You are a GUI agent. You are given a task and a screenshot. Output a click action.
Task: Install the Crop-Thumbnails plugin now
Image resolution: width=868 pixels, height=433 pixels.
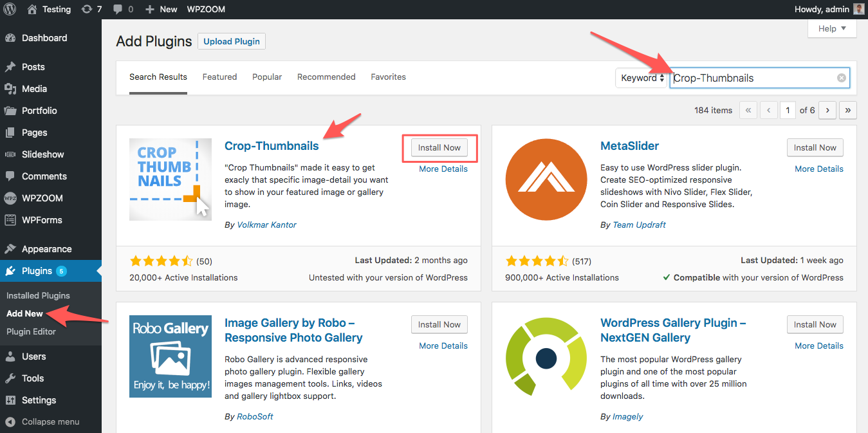point(439,147)
